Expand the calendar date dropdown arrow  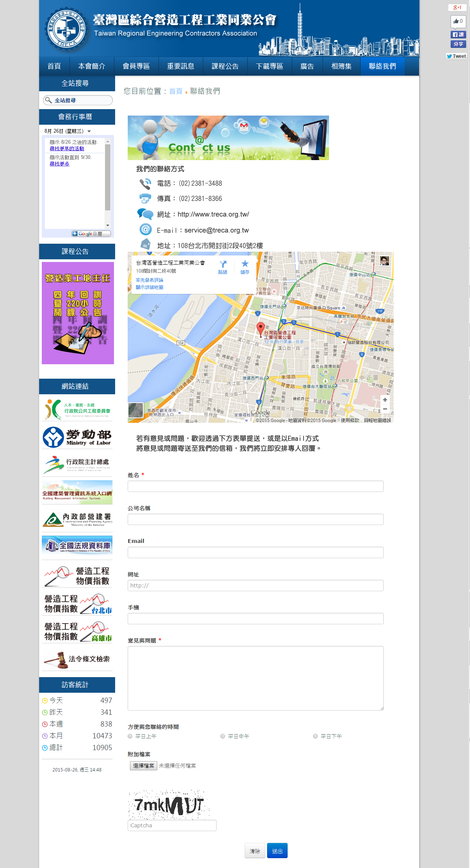(x=89, y=131)
